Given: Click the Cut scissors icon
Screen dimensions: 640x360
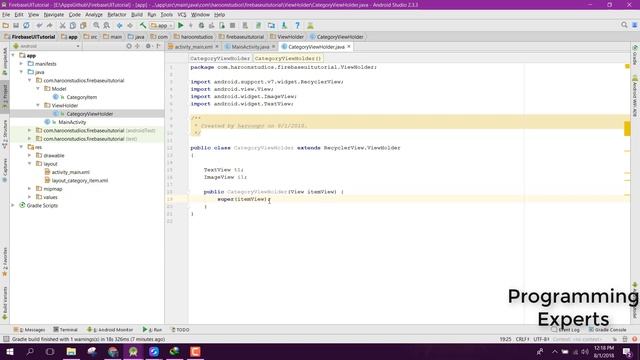Looking at the screenshot, I should tap(62, 25).
